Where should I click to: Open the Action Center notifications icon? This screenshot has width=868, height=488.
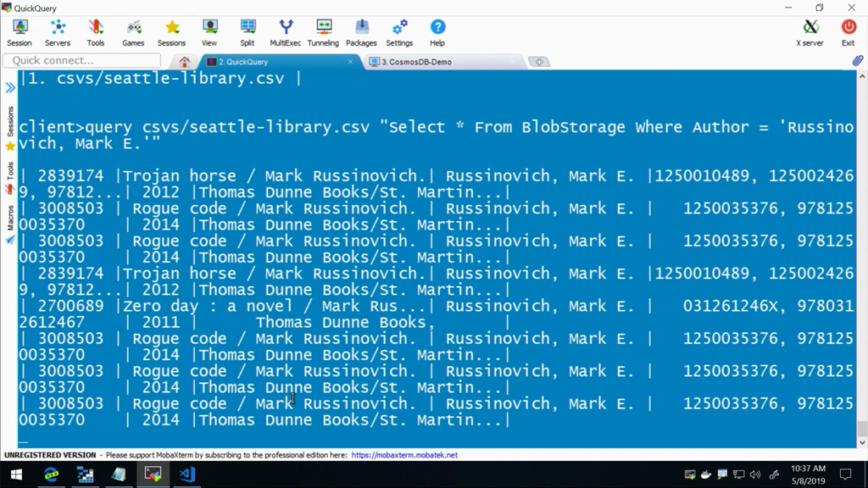(x=845, y=474)
